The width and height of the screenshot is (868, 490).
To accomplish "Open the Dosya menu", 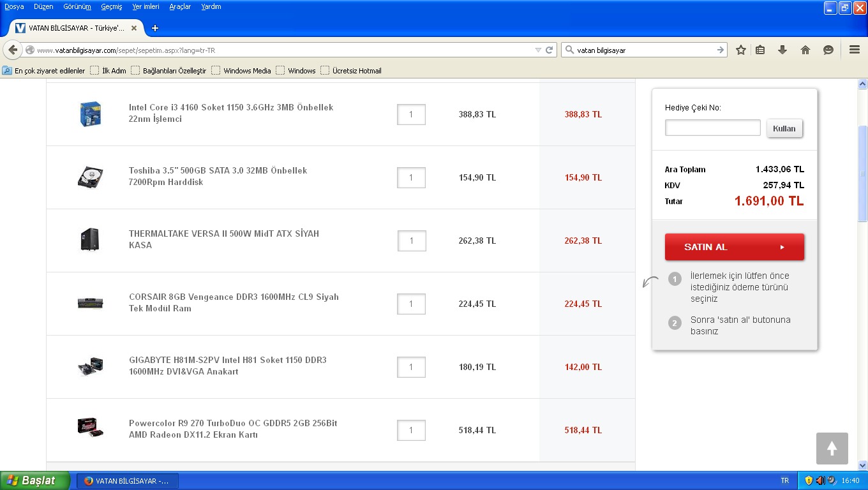I will click(x=14, y=6).
